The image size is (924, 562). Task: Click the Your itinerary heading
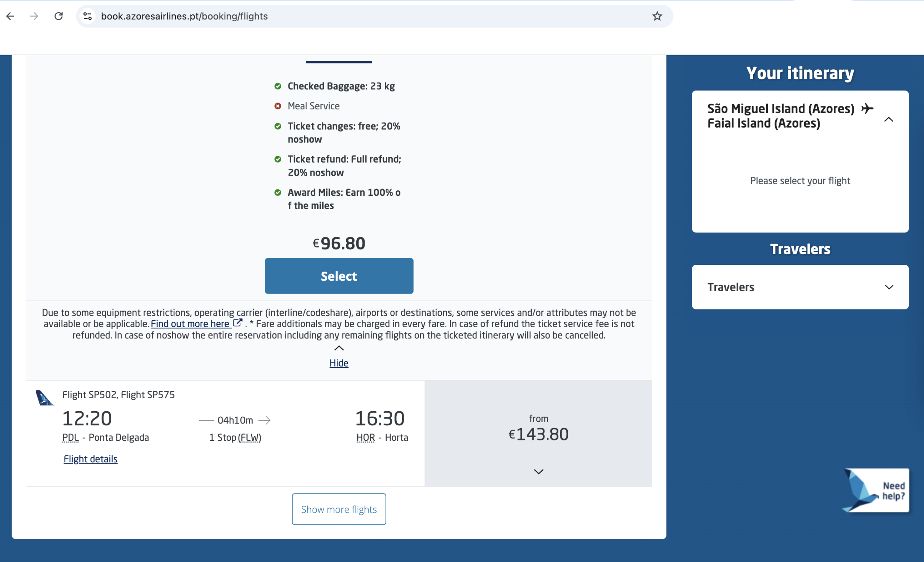(800, 73)
